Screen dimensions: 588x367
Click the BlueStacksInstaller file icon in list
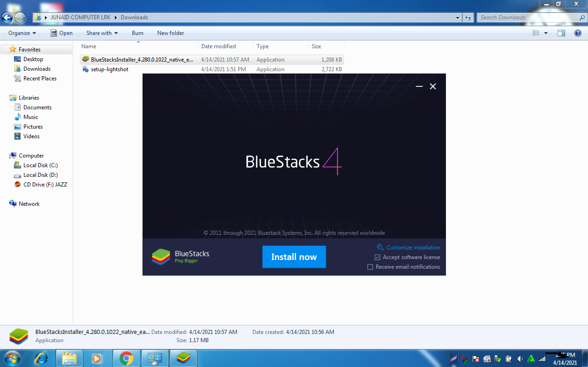click(x=86, y=60)
